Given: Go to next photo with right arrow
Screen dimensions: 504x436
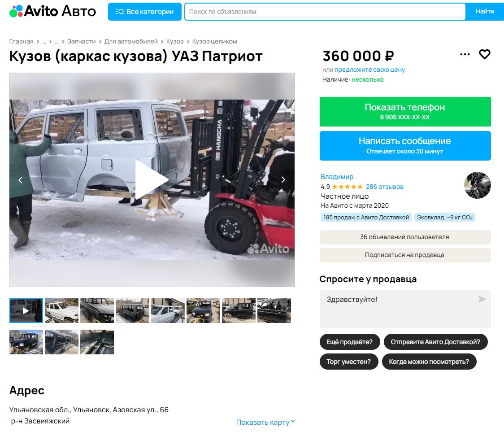Looking at the screenshot, I should pyautogui.click(x=283, y=180).
